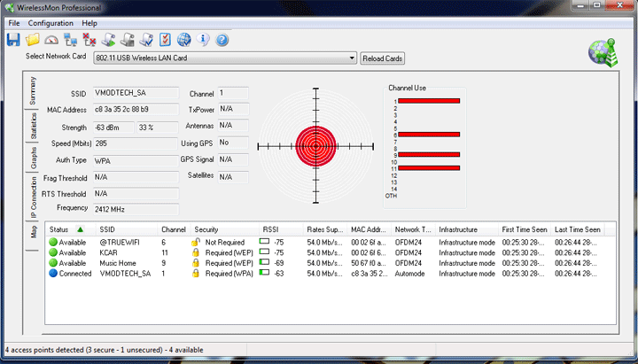Click the WirelessMon globe antenna logo
The width and height of the screenshot is (638, 364).
pos(603,53)
